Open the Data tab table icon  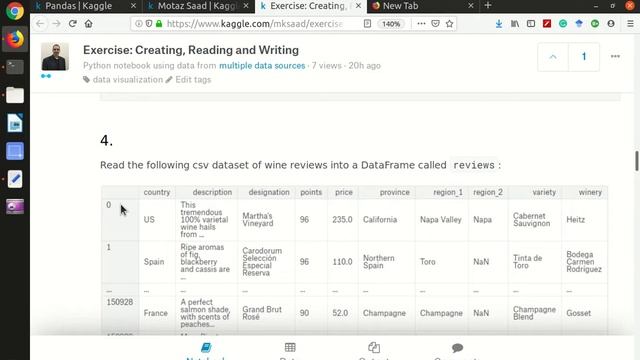(290, 347)
